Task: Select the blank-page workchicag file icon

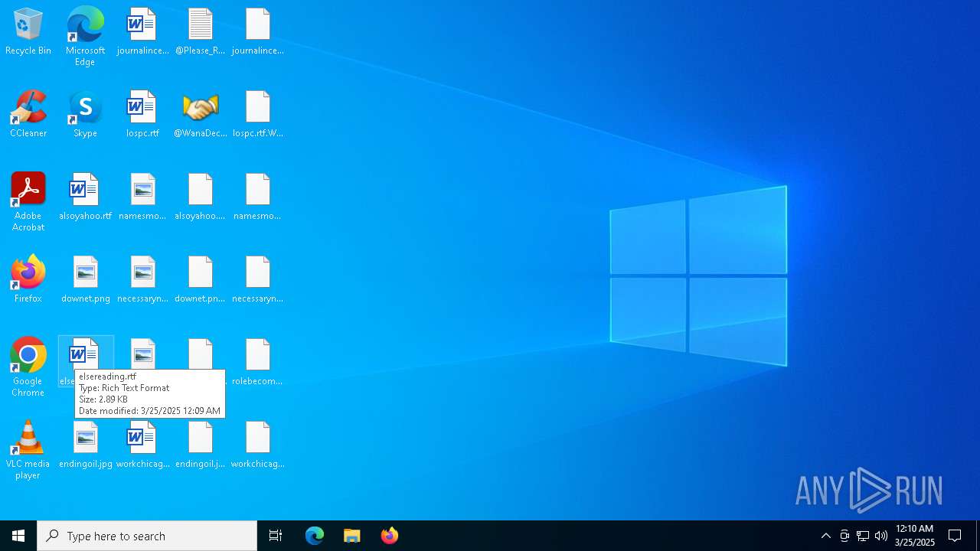Action: tap(258, 445)
